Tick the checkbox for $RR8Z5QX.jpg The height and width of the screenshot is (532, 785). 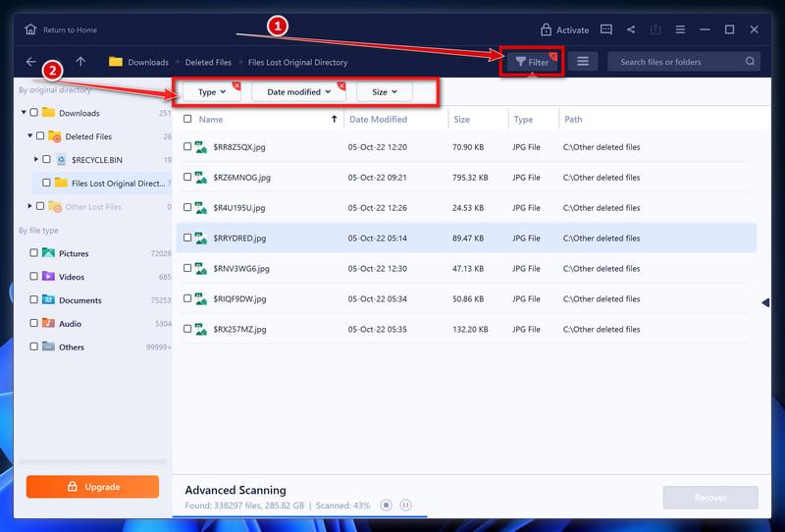(188, 147)
